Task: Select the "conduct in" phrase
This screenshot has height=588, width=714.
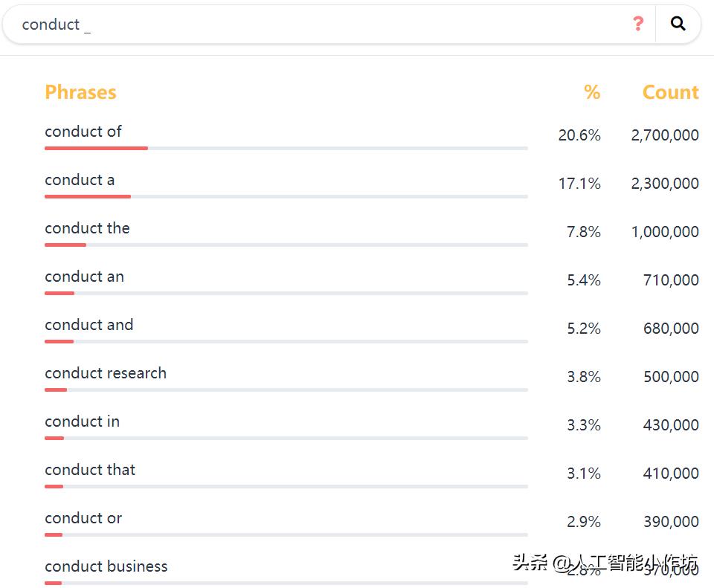Action: (x=82, y=421)
